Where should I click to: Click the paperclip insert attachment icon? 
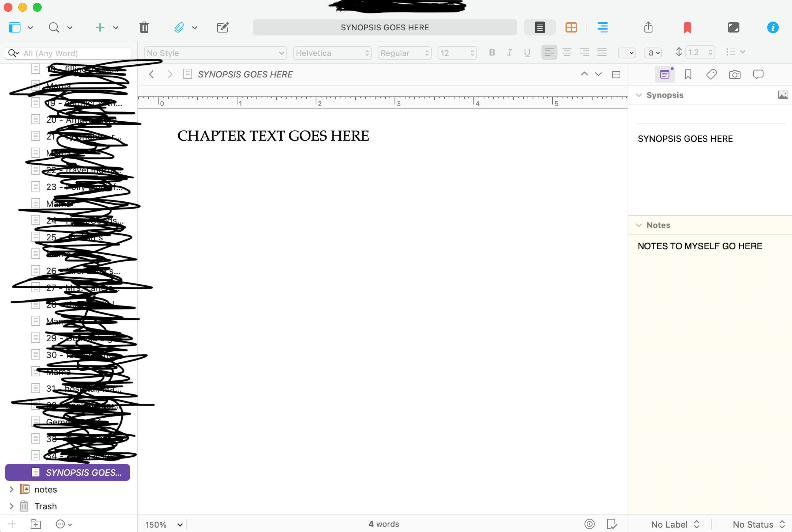pos(179,27)
